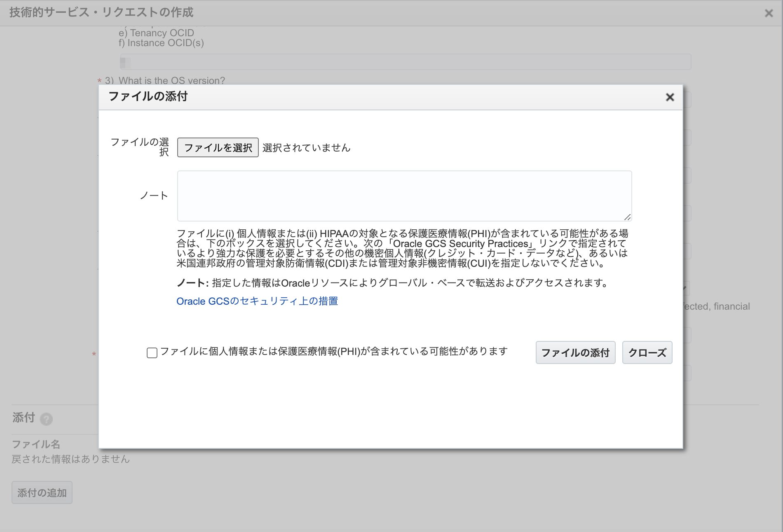
Task: Click the help icon beside 添付 heading
Action: (46, 419)
